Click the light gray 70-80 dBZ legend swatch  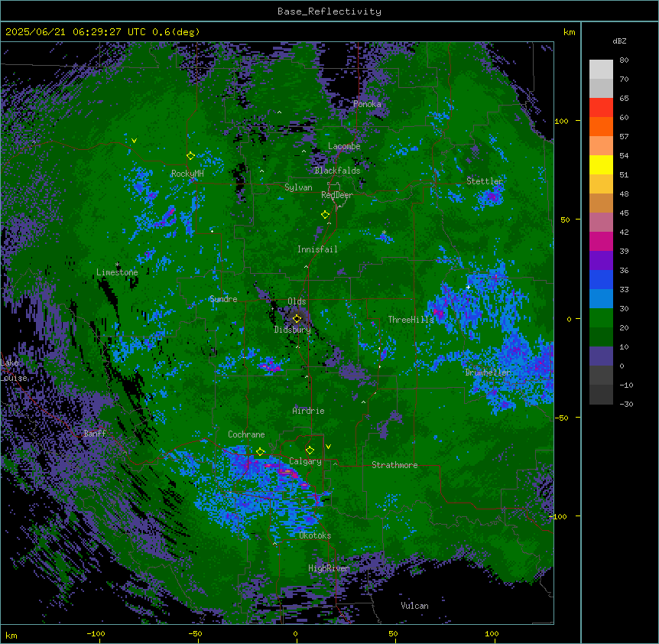point(601,70)
